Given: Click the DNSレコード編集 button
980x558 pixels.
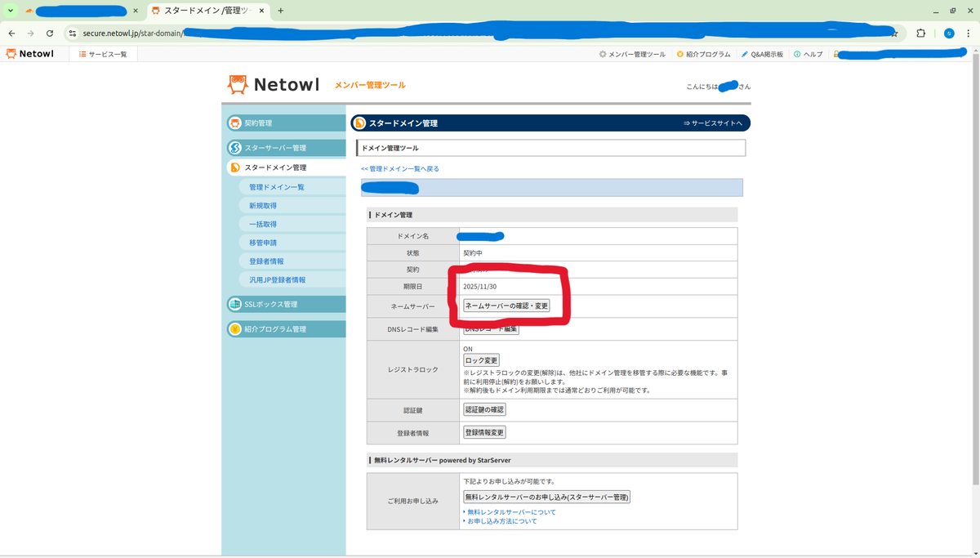Looking at the screenshot, I should click(x=491, y=328).
